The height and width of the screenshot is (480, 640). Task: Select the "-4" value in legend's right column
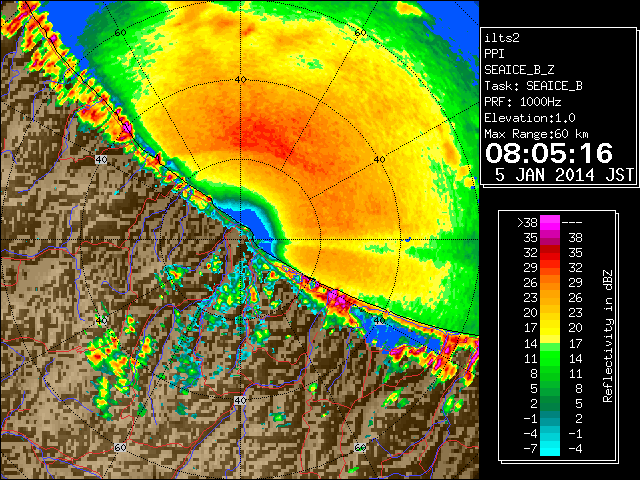[576, 449]
